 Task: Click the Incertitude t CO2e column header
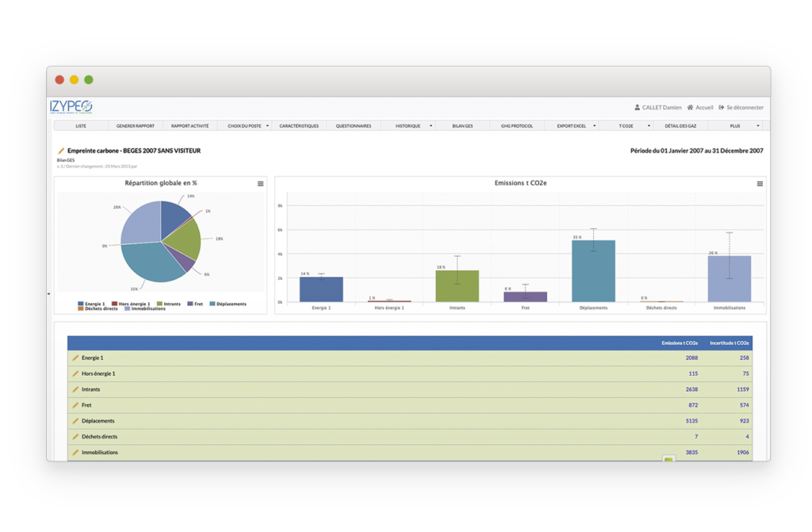point(730,343)
